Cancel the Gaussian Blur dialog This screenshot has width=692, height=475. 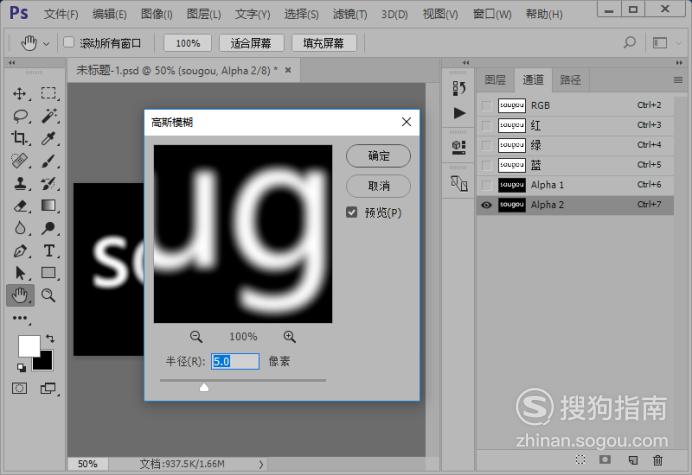(379, 186)
